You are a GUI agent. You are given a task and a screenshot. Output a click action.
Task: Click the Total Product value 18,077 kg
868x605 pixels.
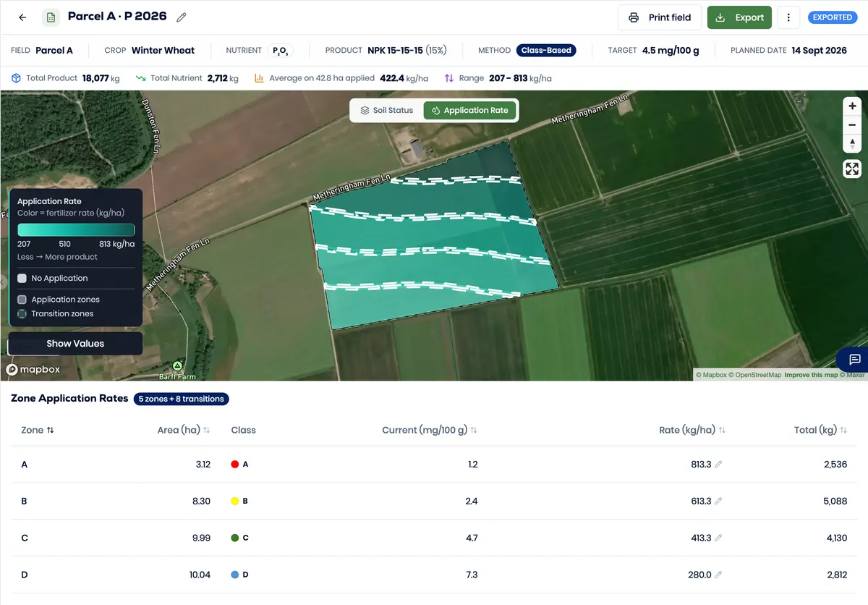101,78
